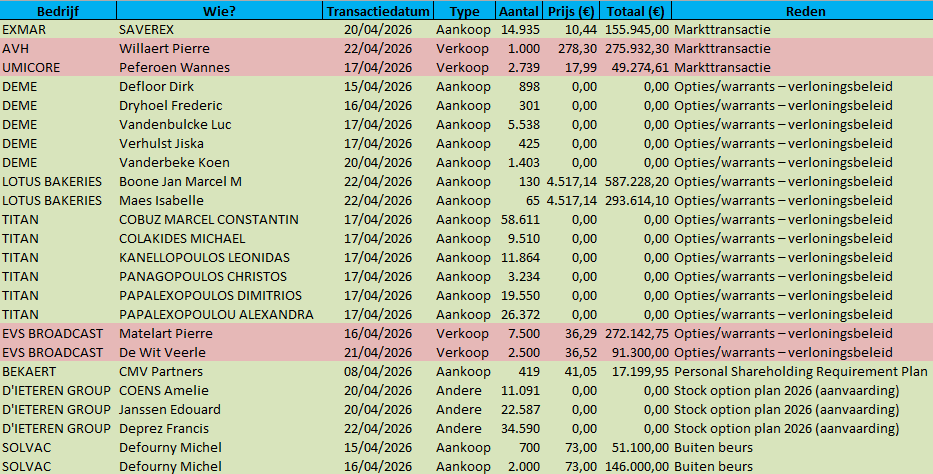Select the Boone Jan Marcel M cell
The height and width of the screenshot is (474, 933).
[x=180, y=181]
